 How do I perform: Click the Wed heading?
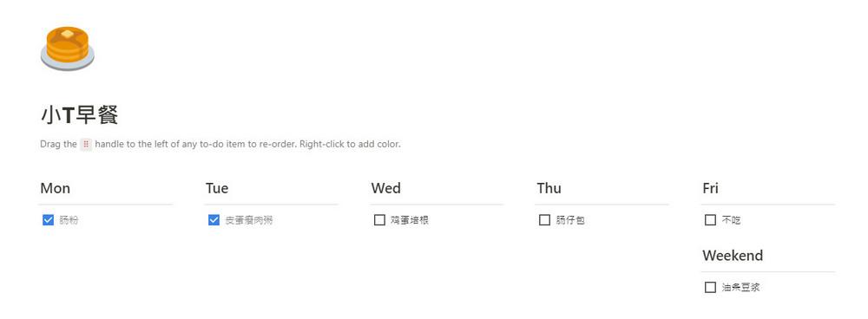386,188
